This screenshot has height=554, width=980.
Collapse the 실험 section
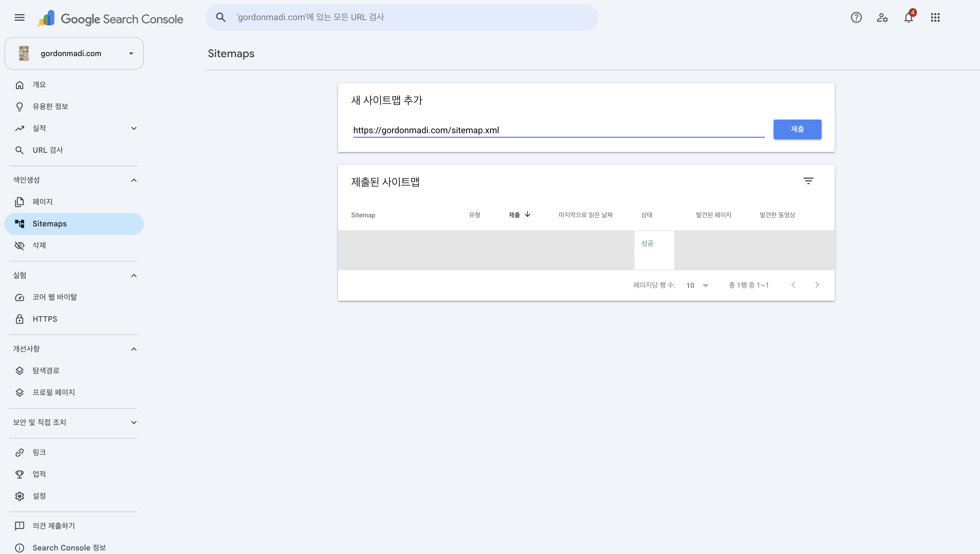click(x=134, y=275)
